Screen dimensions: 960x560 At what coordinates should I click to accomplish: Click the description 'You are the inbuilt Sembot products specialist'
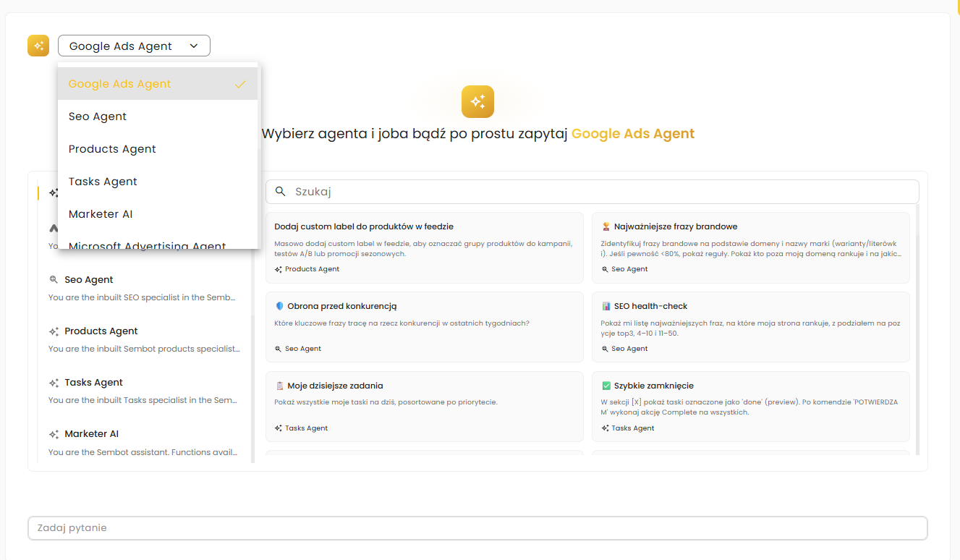click(x=144, y=349)
